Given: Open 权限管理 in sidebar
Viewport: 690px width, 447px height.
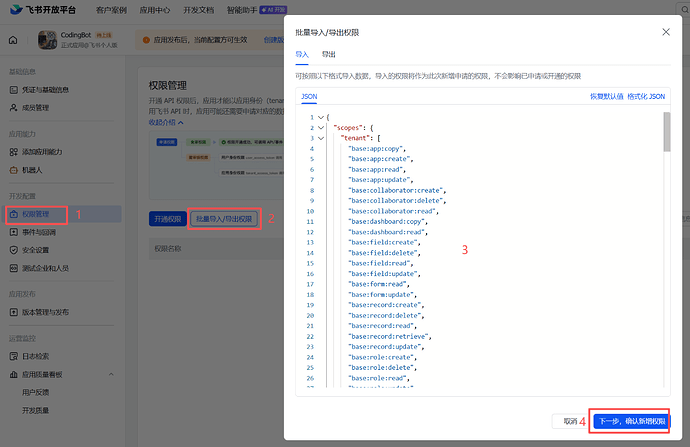Looking at the screenshot, I should [36, 214].
